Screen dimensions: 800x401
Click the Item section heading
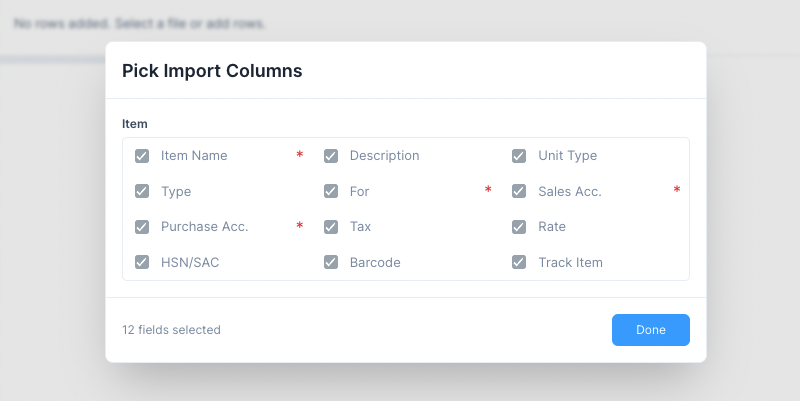click(x=135, y=124)
